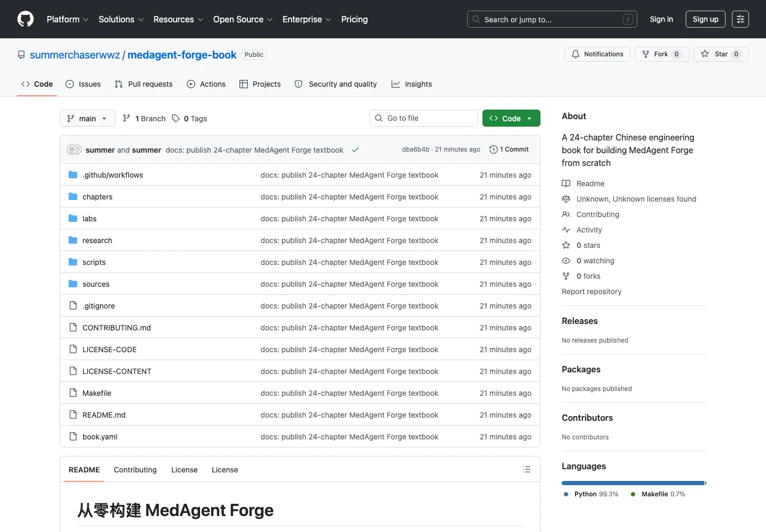Click the green commit status checkmark
The width and height of the screenshot is (766, 532).
pos(355,150)
